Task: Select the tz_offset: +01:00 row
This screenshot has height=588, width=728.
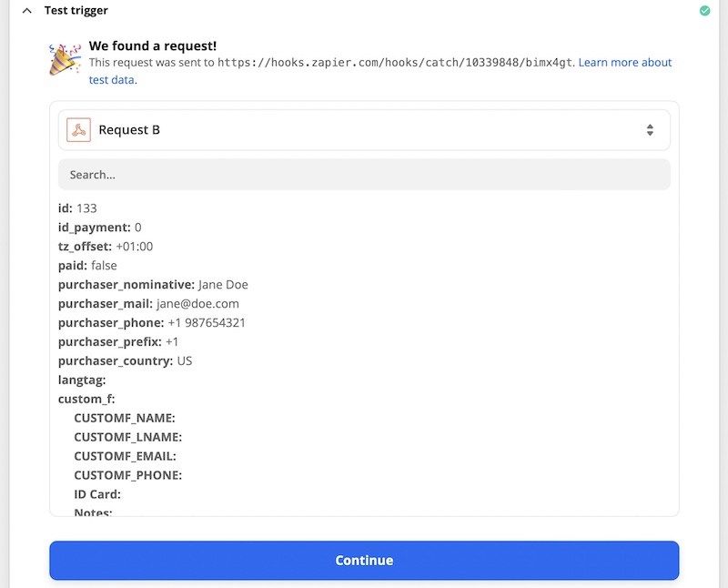Action: tap(106, 246)
